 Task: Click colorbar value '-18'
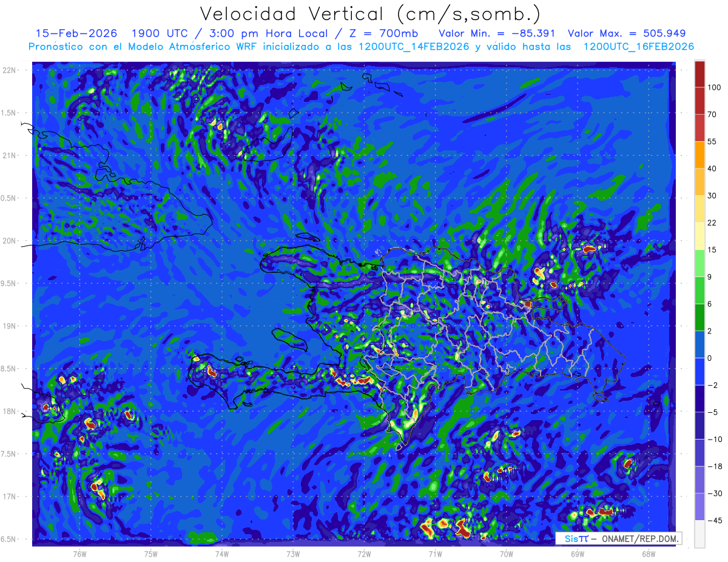(x=714, y=466)
